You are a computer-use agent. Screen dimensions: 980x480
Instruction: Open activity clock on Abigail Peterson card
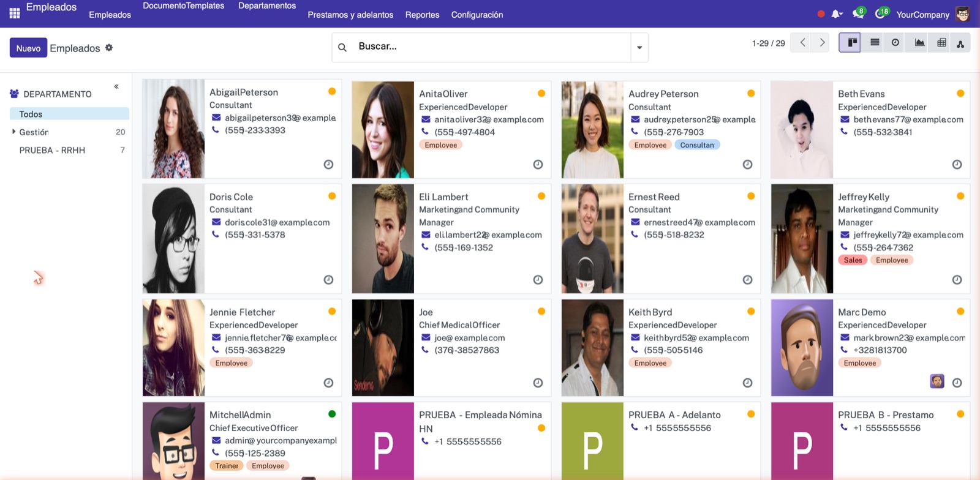(328, 164)
